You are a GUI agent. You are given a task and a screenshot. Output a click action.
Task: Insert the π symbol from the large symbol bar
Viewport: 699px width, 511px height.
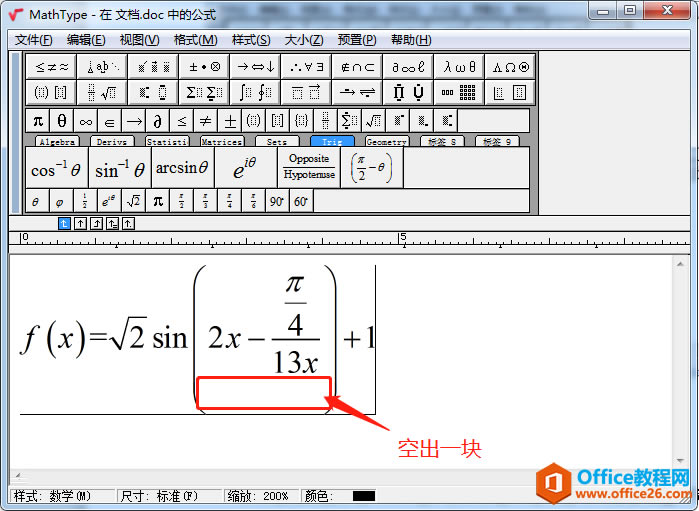point(38,120)
